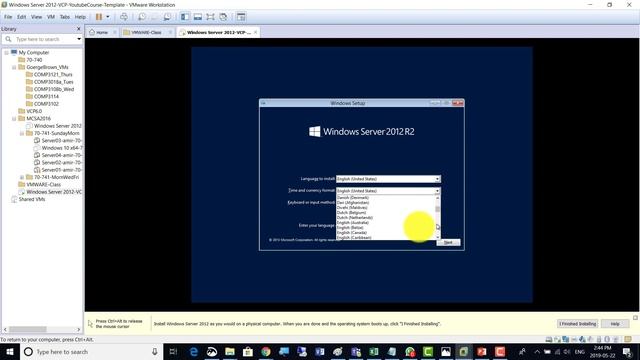Click Next in Windows Setup
Image resolution: width=640 pixels, height=360 pixels.
click(448, 242)
